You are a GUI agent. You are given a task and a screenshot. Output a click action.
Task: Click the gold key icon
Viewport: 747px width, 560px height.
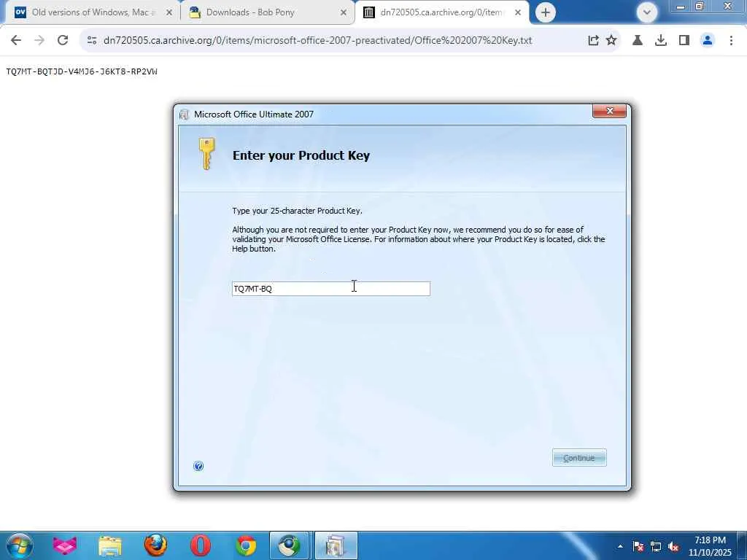[206, 154]
